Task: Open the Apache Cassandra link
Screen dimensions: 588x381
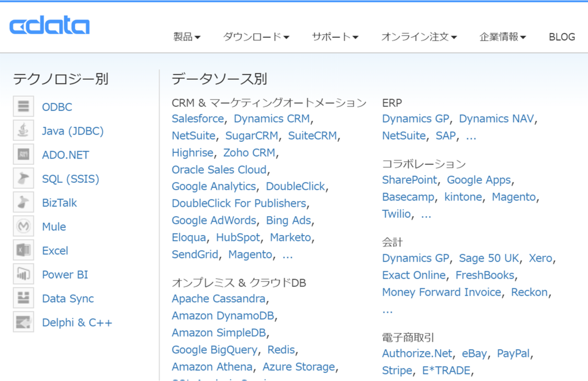Action: click(219, 299)
